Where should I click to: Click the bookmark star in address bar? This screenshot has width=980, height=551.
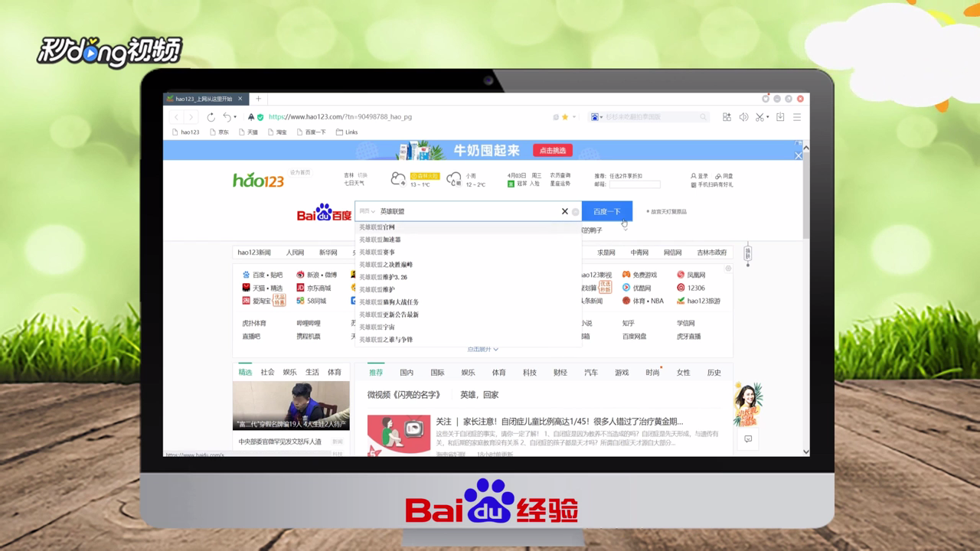565,117
